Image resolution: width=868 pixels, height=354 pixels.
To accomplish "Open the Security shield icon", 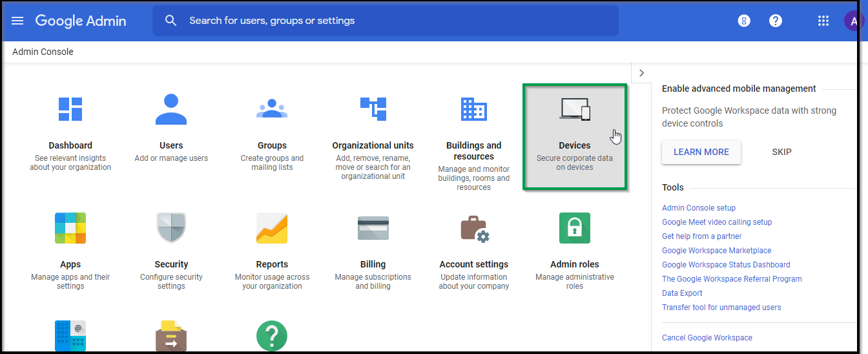I will 171,228.
